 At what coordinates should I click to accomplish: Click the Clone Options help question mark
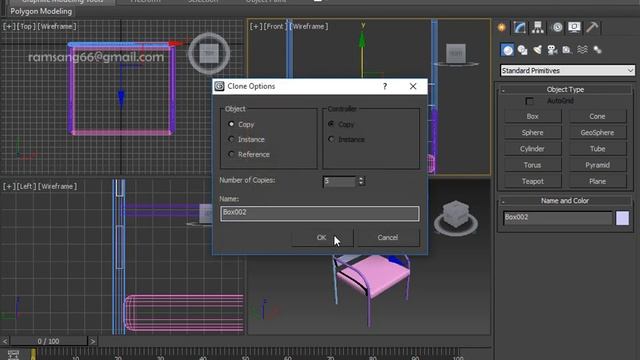pyautogui.click(x=384, y=86)
